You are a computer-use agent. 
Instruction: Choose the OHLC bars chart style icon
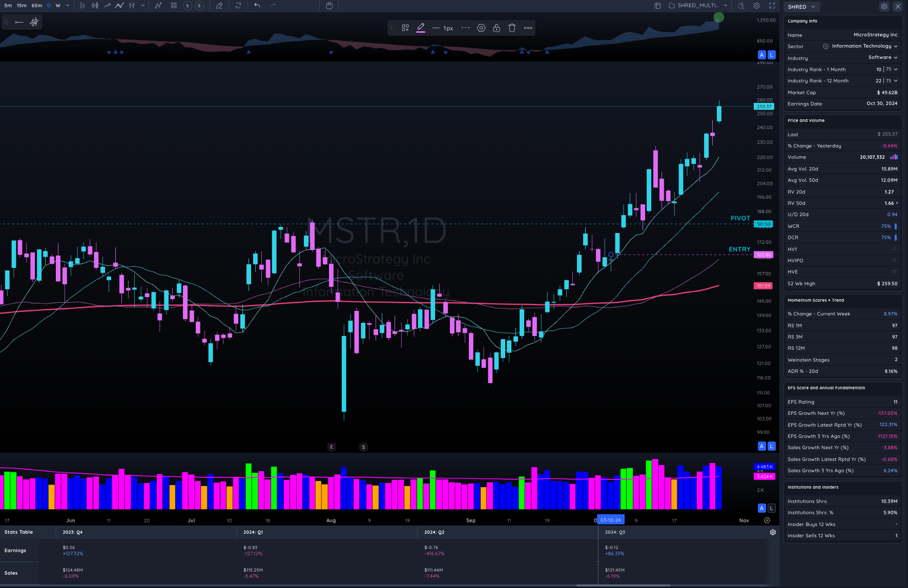132,6
